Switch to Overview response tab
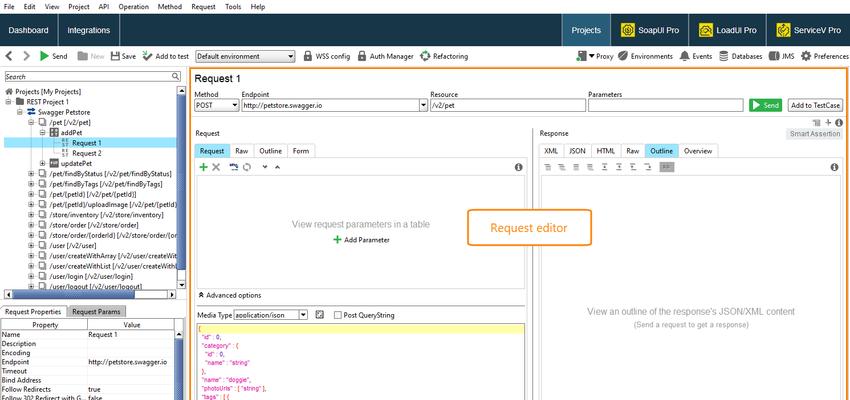850x400 pixels. tap(698, 151)
